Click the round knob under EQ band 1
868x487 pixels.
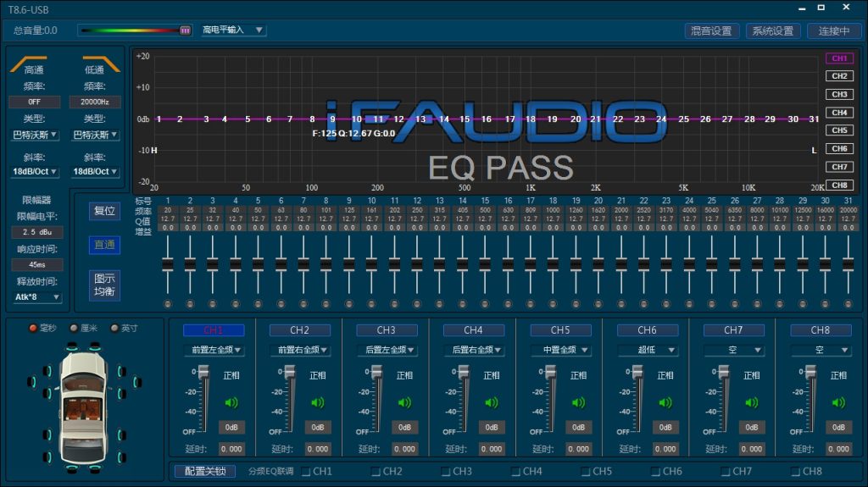point(168,304)
